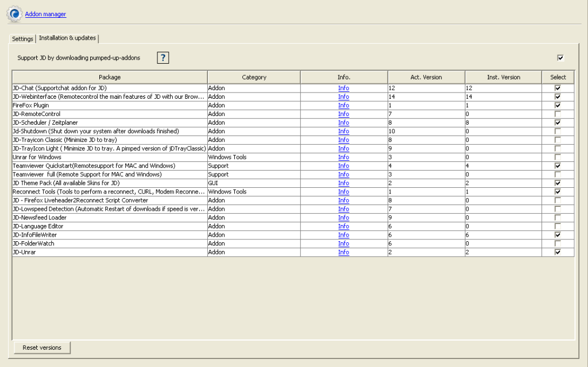Sort by Act. Version column header
This screenshot has width=588, height=367.
click(427, 78)
